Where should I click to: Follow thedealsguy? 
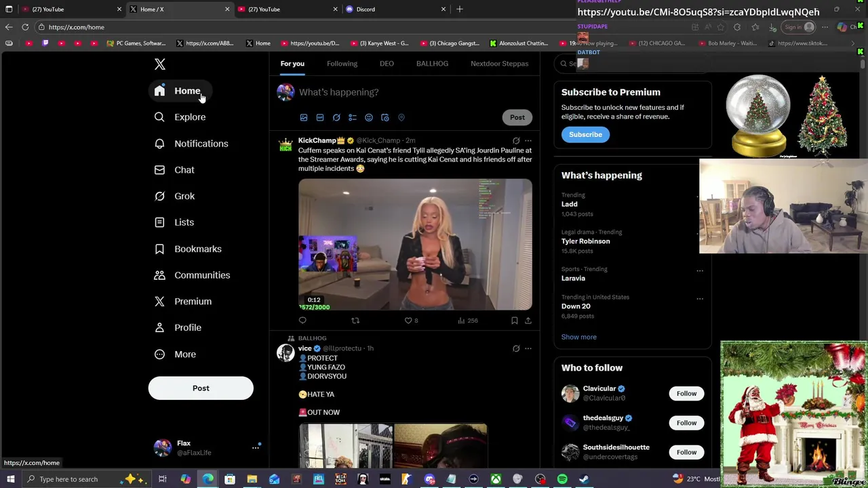tap(686, 423)
